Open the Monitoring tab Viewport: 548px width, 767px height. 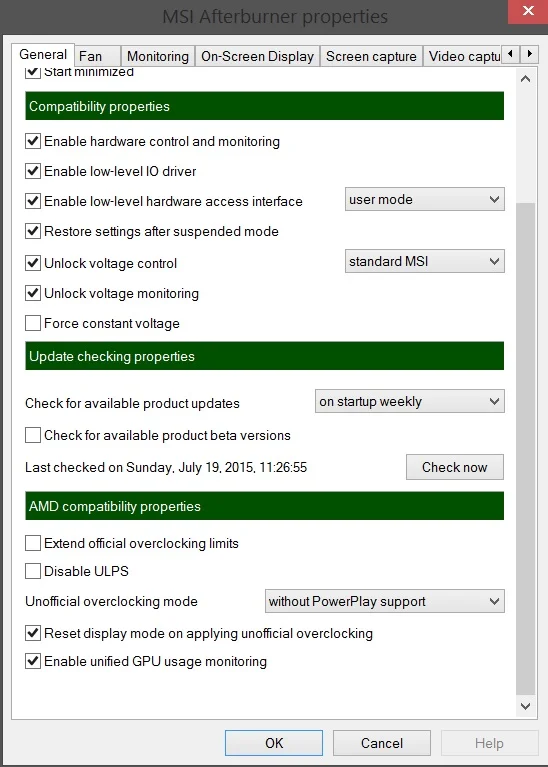pos(158,56)
